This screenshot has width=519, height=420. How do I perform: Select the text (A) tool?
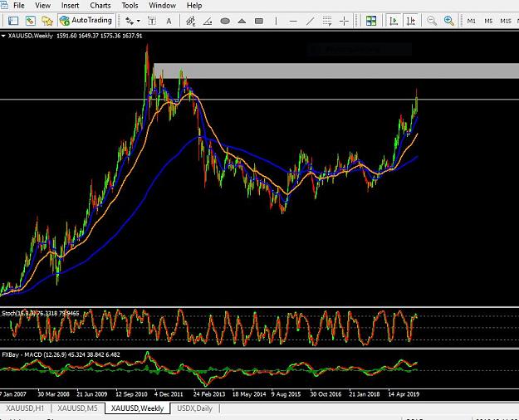point(169,22)
